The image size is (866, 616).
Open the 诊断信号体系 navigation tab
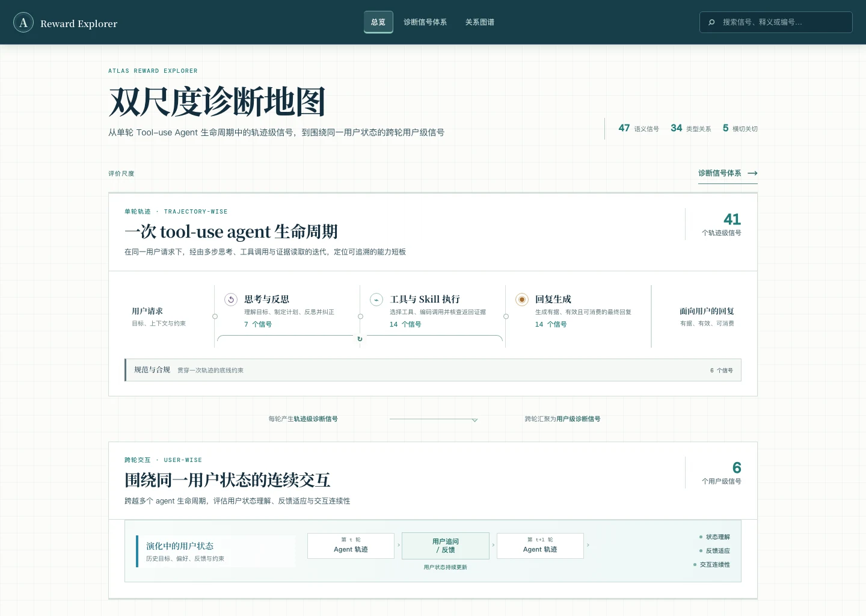(425, 22)
